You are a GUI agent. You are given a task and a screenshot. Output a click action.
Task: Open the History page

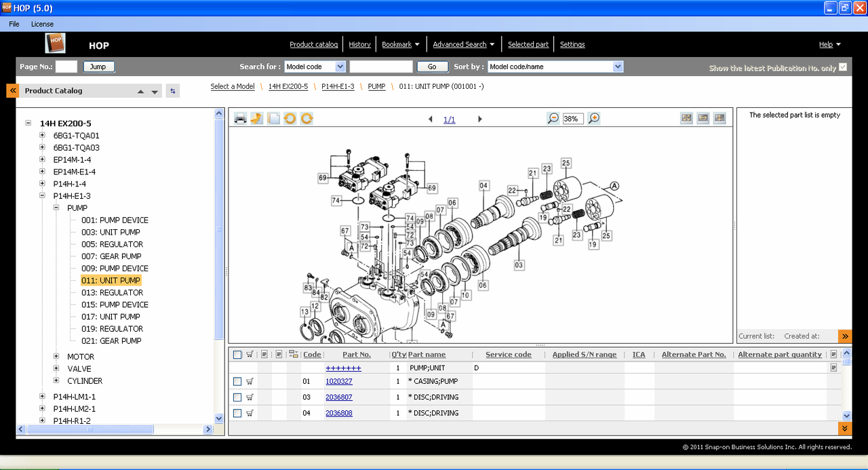click(359, 44)
